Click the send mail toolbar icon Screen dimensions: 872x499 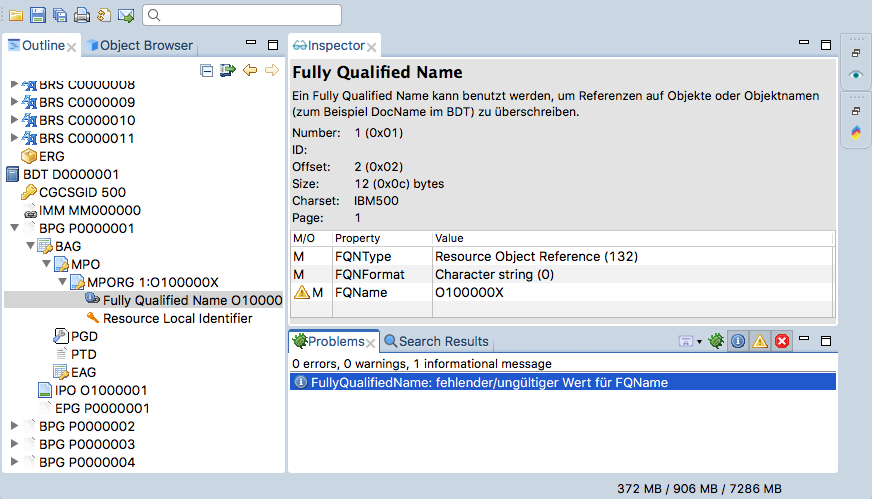tap(126, 15)
